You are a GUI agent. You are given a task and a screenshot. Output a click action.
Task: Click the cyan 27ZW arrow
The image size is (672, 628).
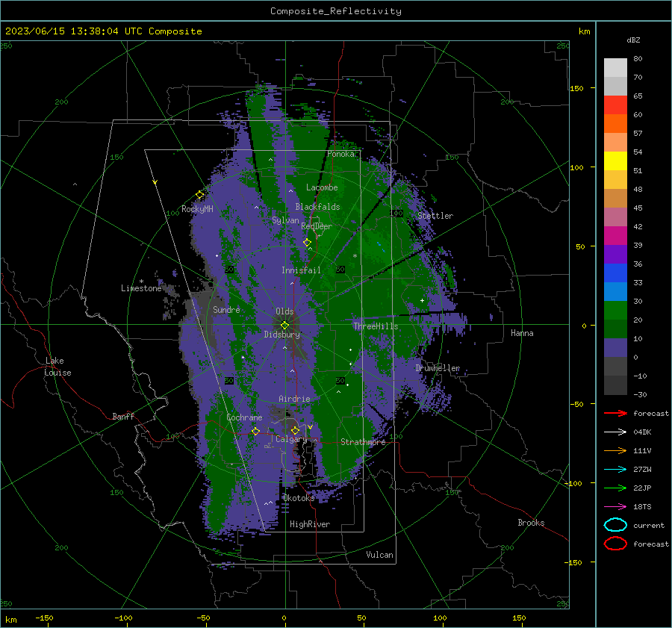pyautogui.click(x=615, y=470)
